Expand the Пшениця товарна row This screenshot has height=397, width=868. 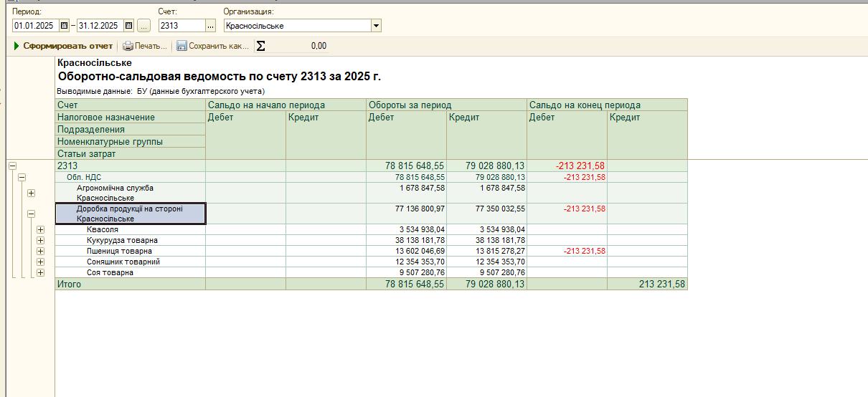tap(40, 251)
